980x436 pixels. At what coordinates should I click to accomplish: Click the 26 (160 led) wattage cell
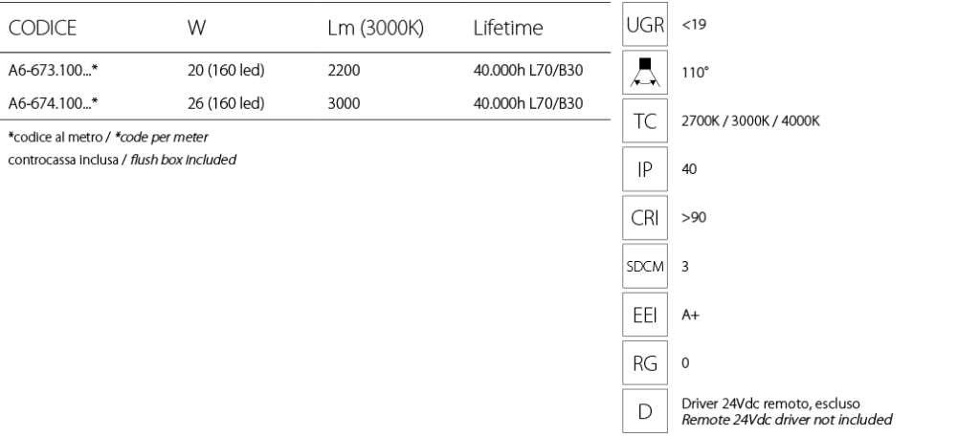pyautogui.click(x=226, y=103)
